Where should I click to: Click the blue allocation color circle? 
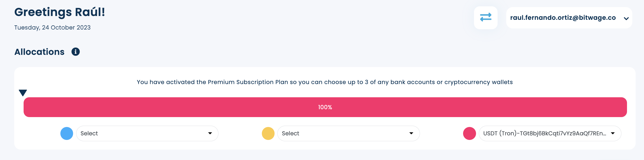coord(67,133)
